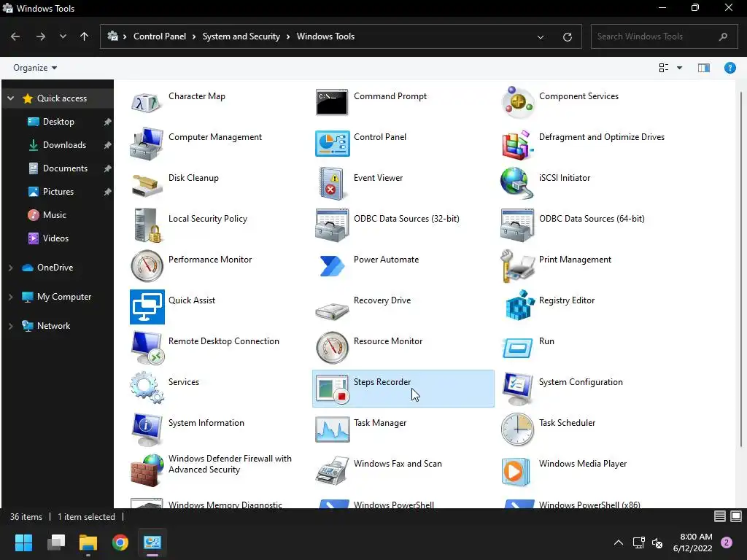747x560 pixels.
Task: Toggle the preview pane button
Action: 704,68
